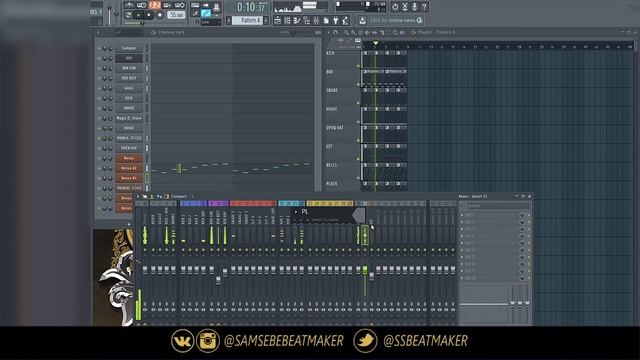Click the arrow right of the pattern selector
This screenshot has height=360, width=640.
(266, 20)
